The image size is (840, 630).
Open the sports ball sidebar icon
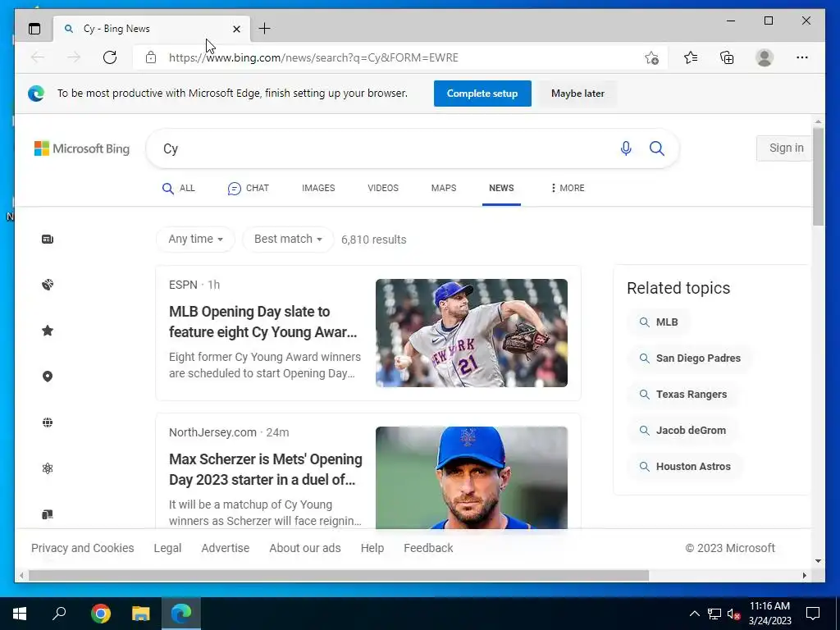(x=48, y=285)
